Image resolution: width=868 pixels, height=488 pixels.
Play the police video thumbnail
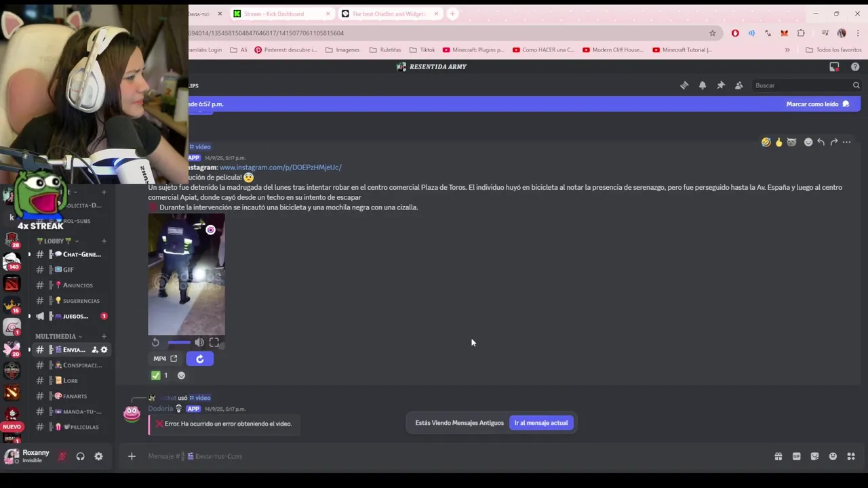coord(186,274)
